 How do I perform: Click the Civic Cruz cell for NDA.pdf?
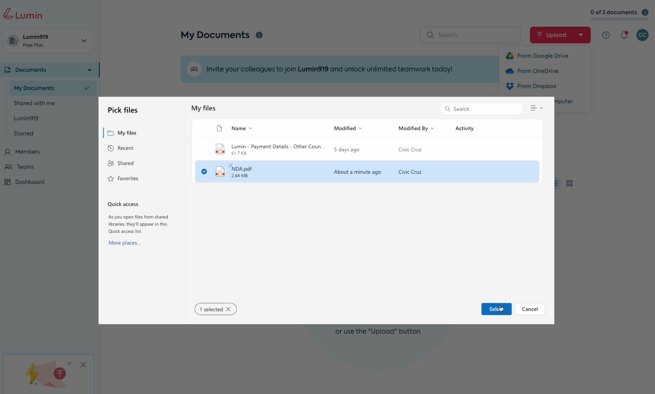(x=410, y=172)
